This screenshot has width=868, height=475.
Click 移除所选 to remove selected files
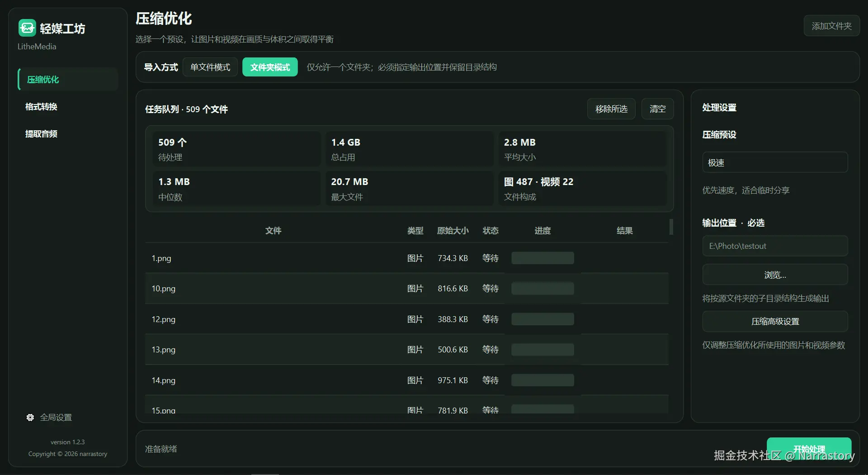[611, 109]
